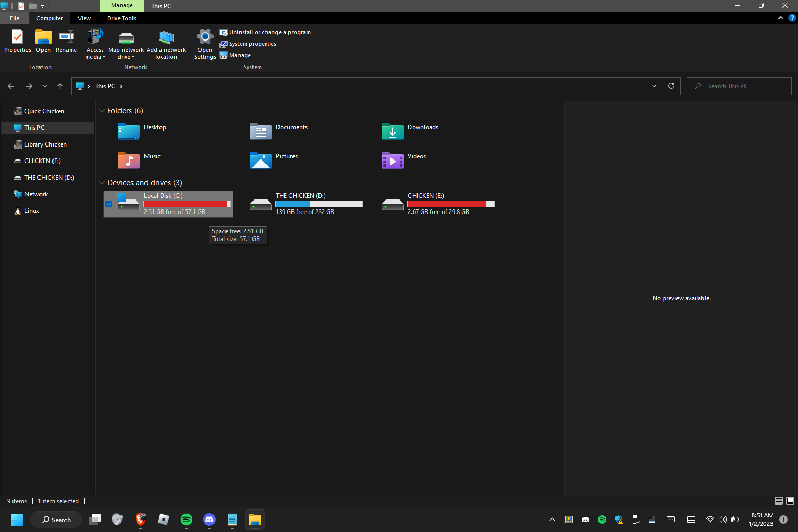
Task: Open Spotify from the taskbar
Action: [186, 520]
